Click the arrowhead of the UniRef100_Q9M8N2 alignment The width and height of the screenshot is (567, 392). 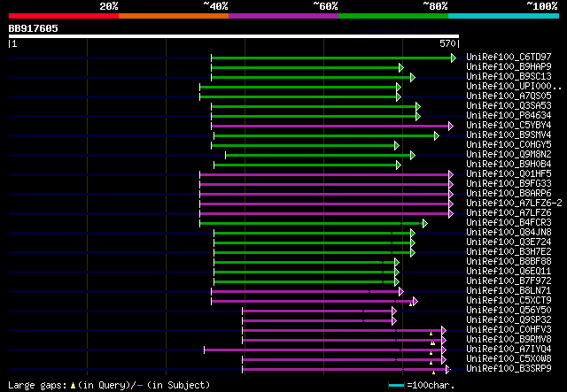click(x=413, y=156)
